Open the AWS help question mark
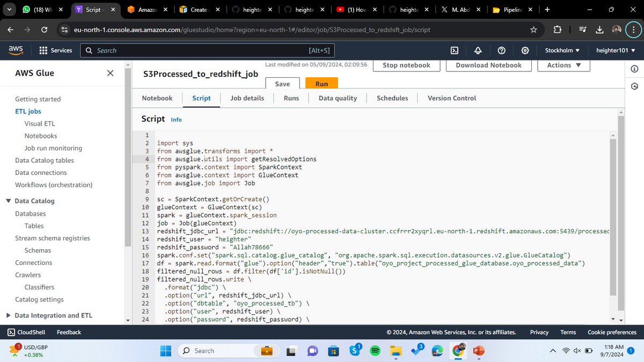Image resolution: width=644 pixels, height=362 pixels. coord(501,50)
